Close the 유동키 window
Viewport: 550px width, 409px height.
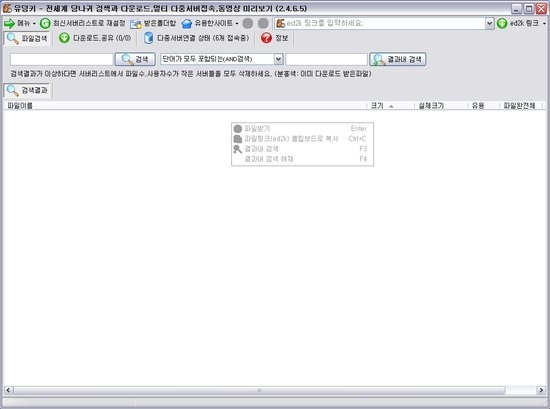[x=541, y=8]
